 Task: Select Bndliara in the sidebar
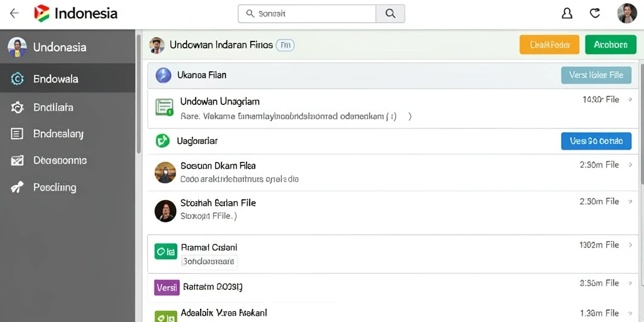pyautogui.click(x=67, y=108)
